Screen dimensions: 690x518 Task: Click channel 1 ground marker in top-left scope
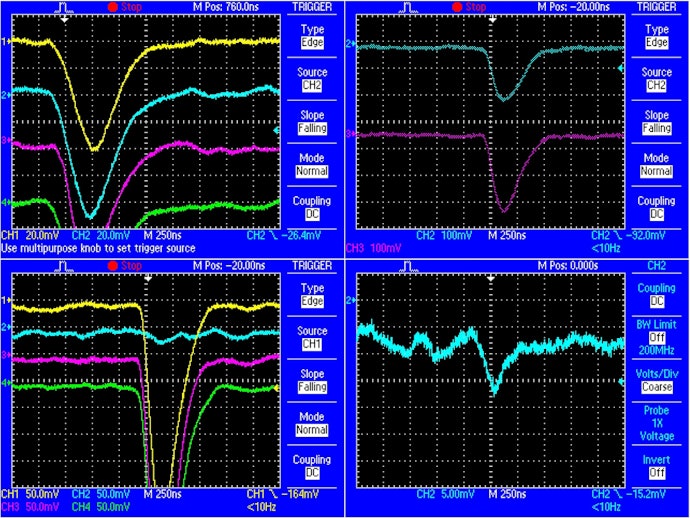[6, 41]
